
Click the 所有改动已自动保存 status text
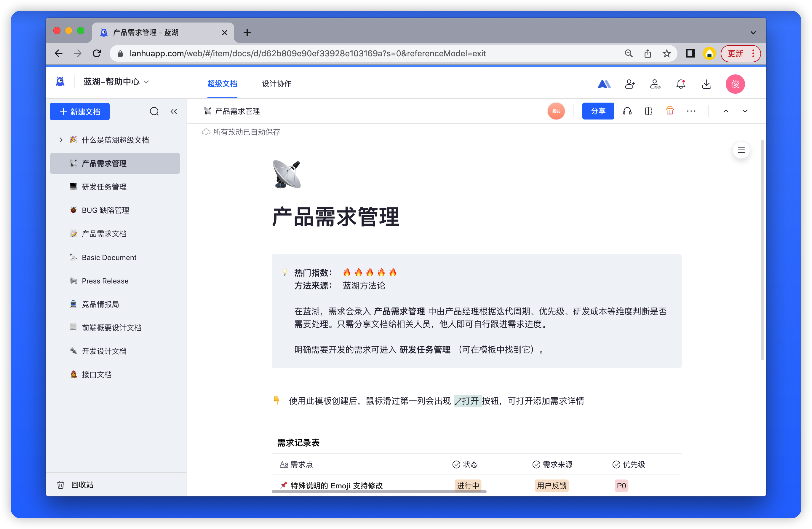[246, 132]
